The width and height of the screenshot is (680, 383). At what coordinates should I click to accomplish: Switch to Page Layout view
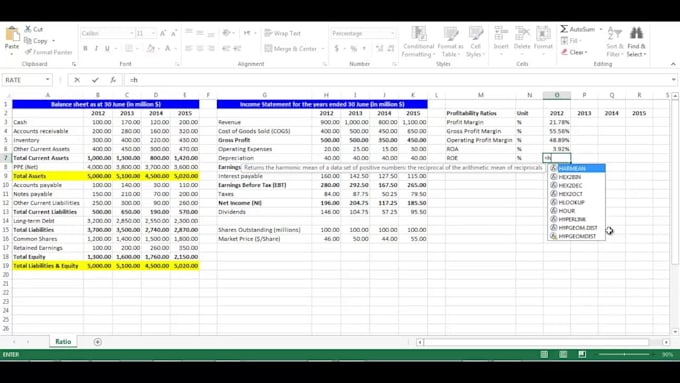(563, 354)
